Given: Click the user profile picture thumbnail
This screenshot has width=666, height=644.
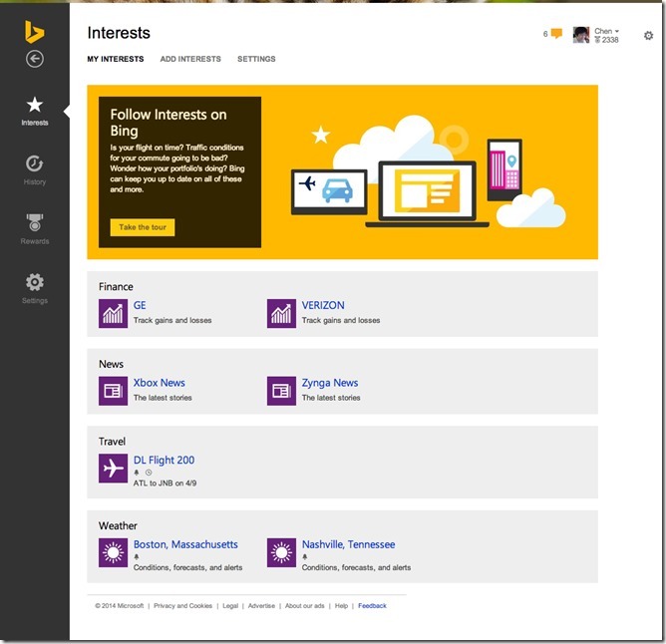Looking at the screenshot, I should tap(581, 35).
